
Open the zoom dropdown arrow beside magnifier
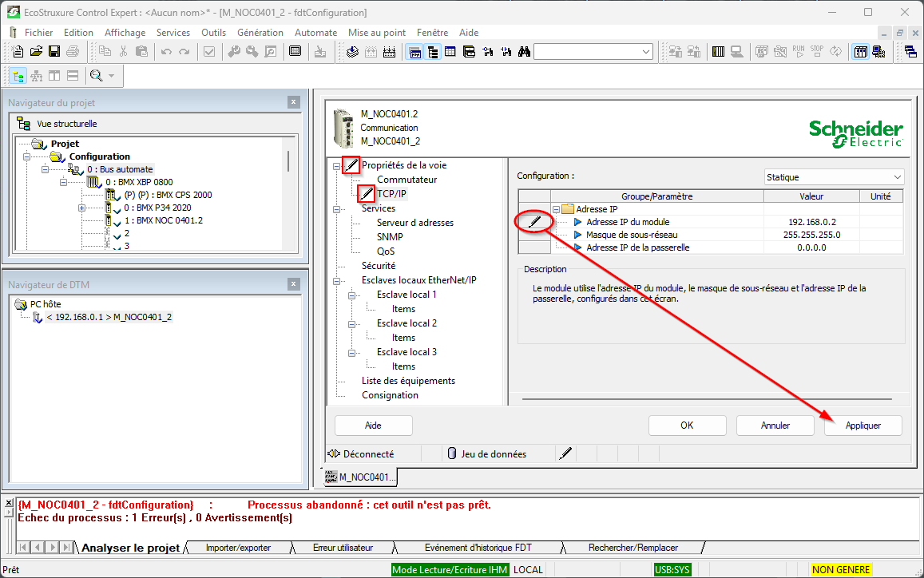[111, 75]
